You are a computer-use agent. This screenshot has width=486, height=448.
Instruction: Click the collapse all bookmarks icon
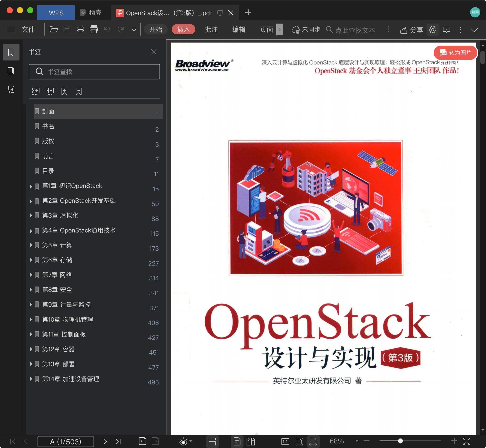coord(50,91)
